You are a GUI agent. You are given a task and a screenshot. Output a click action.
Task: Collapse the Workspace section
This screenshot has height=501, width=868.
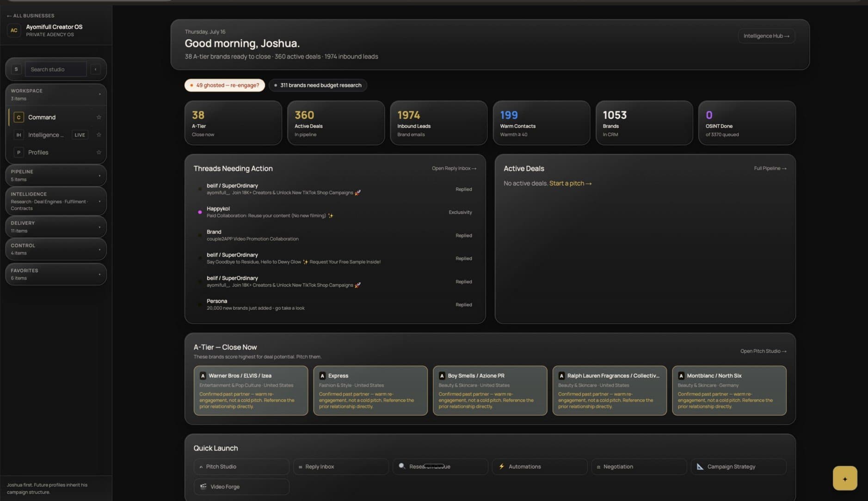click(56, 94)
